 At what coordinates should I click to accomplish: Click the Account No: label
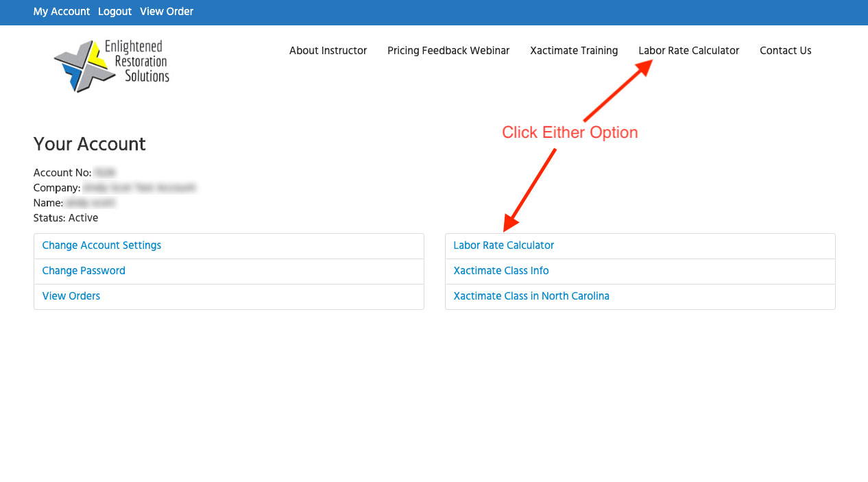62,173
